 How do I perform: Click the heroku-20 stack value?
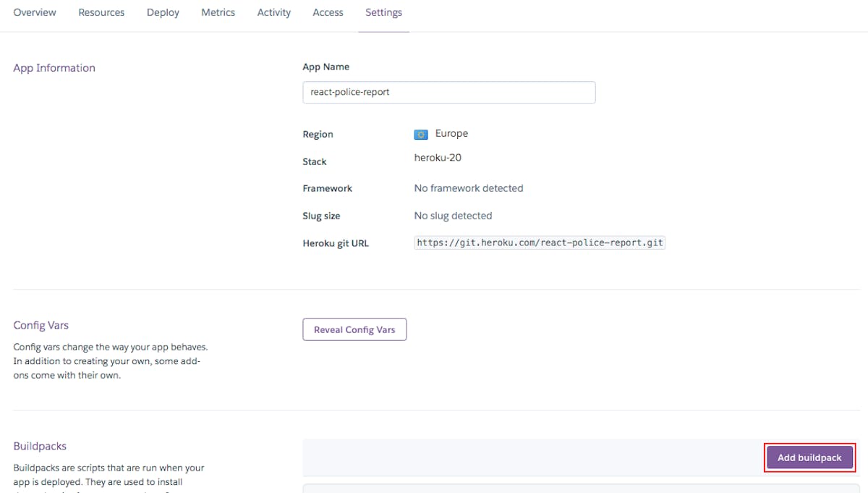[x=438, y=157]
